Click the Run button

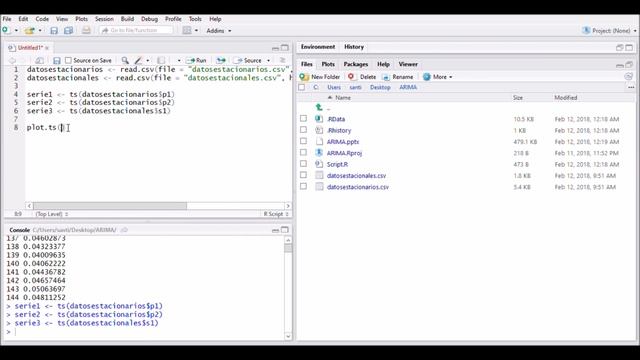click(196, 60)
